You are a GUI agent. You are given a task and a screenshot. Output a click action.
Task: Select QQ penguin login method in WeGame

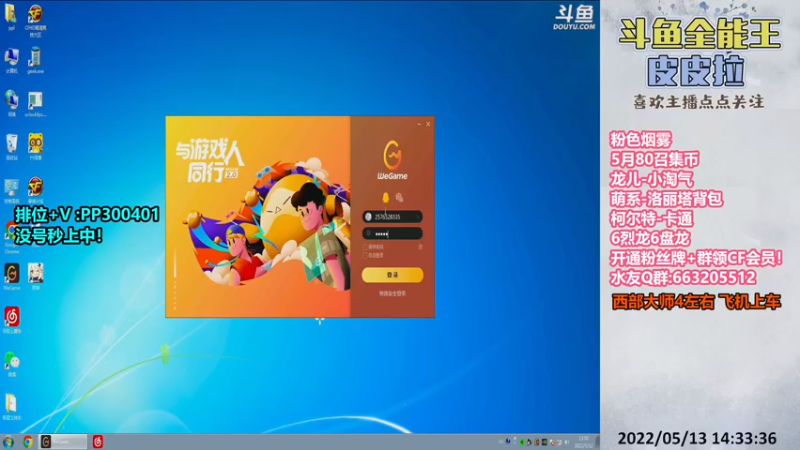coord(386,197)
